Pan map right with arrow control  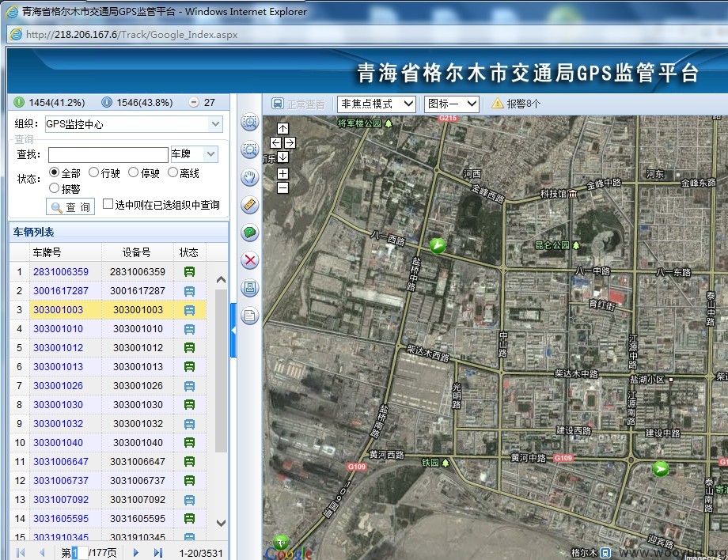290,143
